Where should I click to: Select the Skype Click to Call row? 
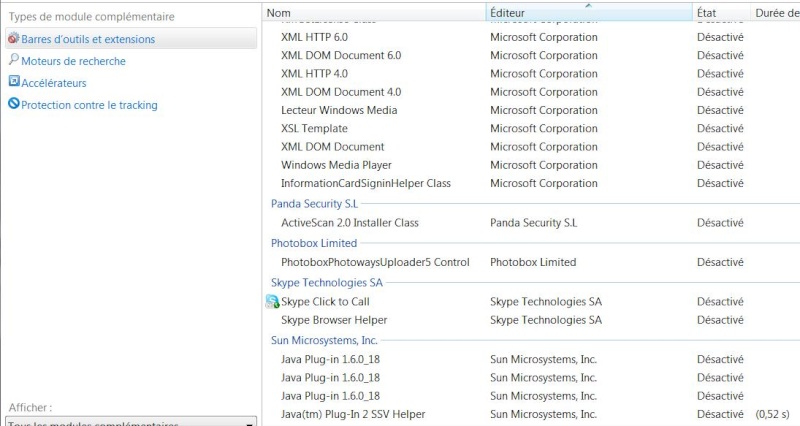click(531, 302)
